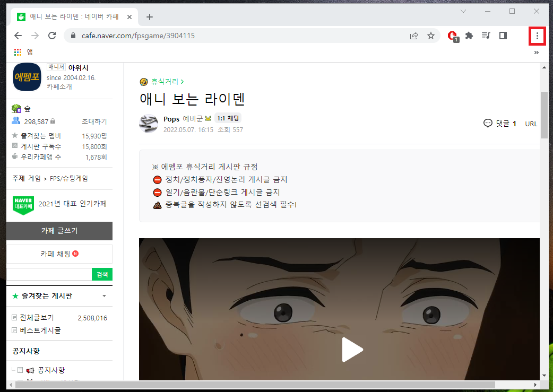Jump to comments via 댓글 1

(500, 124)
